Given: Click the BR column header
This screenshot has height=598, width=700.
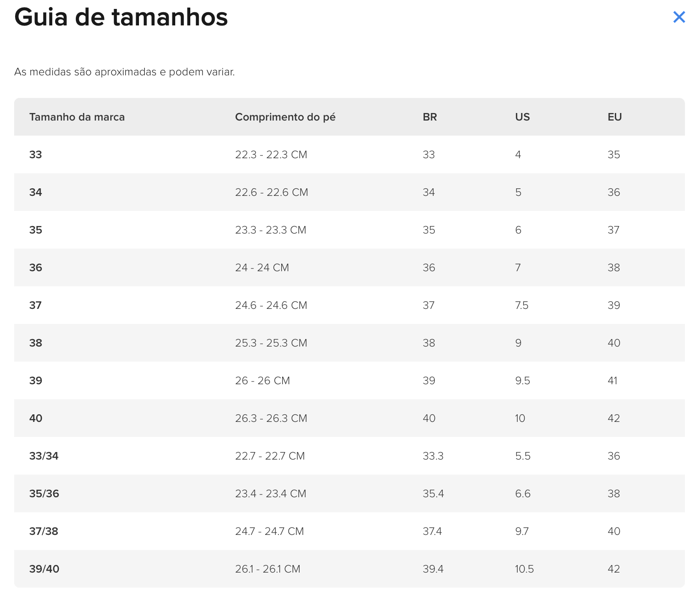Looking at the screenshot, I should coord(430,117).
